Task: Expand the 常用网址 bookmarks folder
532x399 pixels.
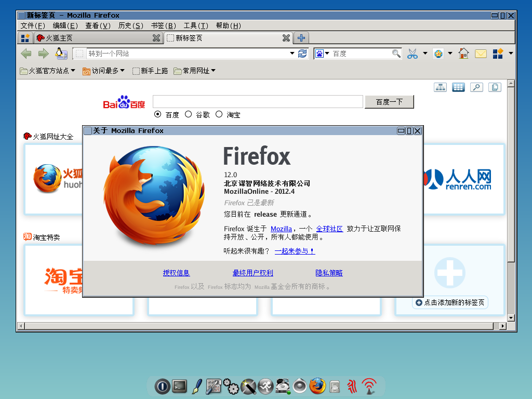Action: pyautogui.click(x=195, y=71)
